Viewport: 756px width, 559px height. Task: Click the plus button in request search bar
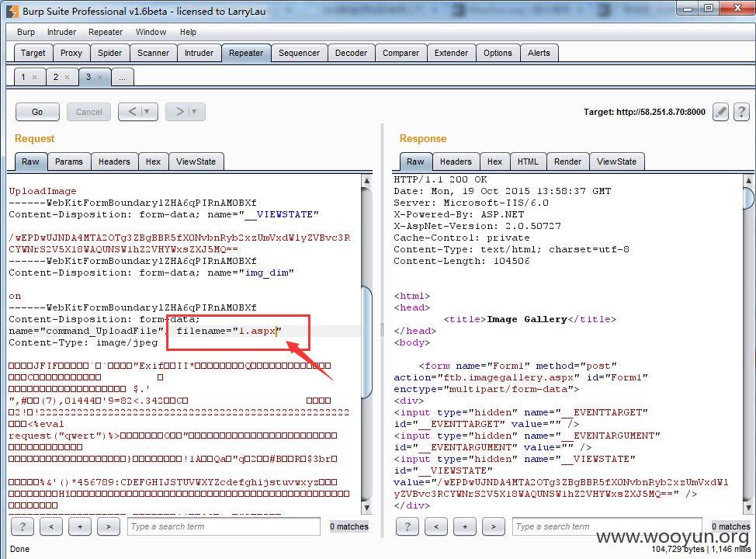point(80,526)
